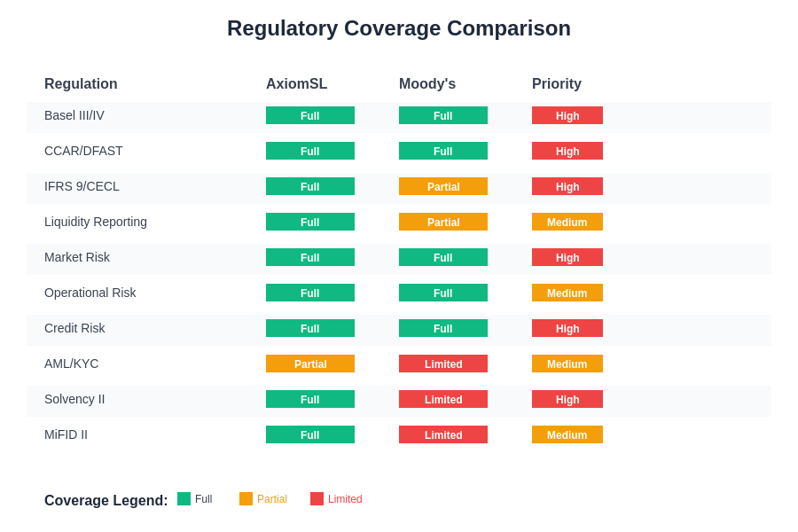Click the Priority column header
Image resolution: width=798 pixels, height=532 pixels.
(557, 84)
